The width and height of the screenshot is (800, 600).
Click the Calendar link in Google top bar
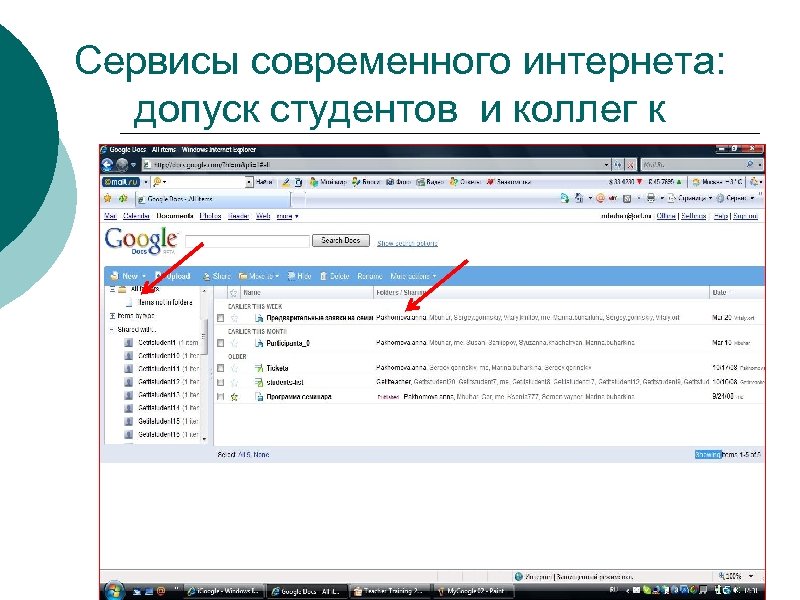[136, 216]
